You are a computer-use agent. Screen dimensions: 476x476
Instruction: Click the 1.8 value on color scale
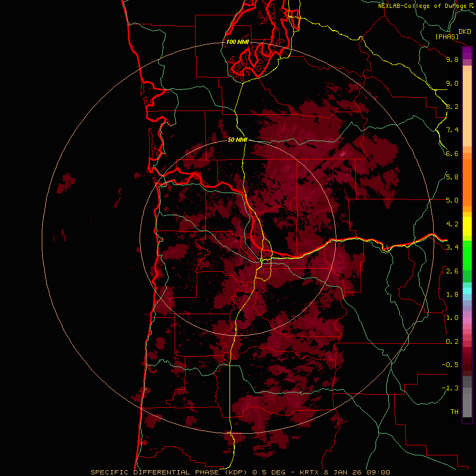(x=452, y=295)
